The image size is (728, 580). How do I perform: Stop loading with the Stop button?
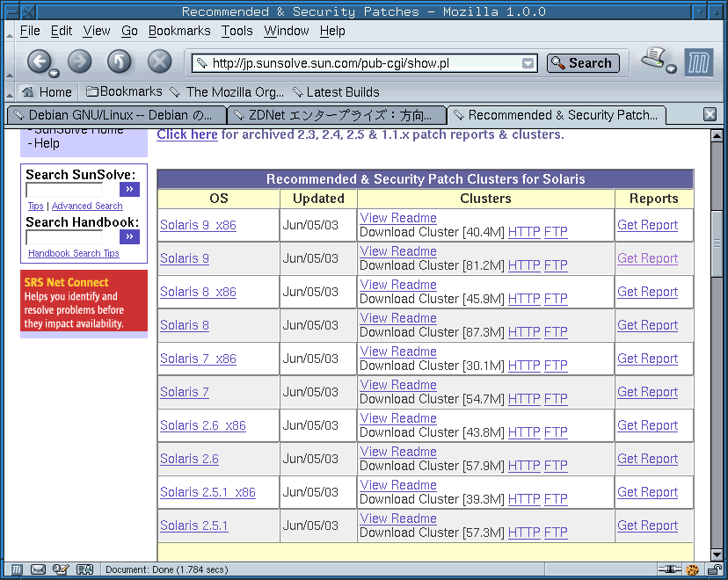pos(160,62)
